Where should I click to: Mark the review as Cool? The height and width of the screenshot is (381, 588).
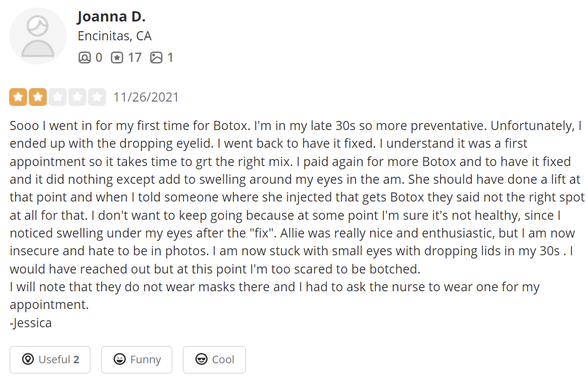[x=214, y=360]
